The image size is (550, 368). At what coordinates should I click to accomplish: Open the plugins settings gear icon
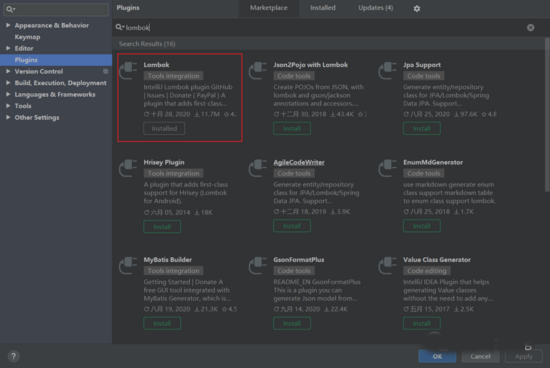[x=417, y=8]
